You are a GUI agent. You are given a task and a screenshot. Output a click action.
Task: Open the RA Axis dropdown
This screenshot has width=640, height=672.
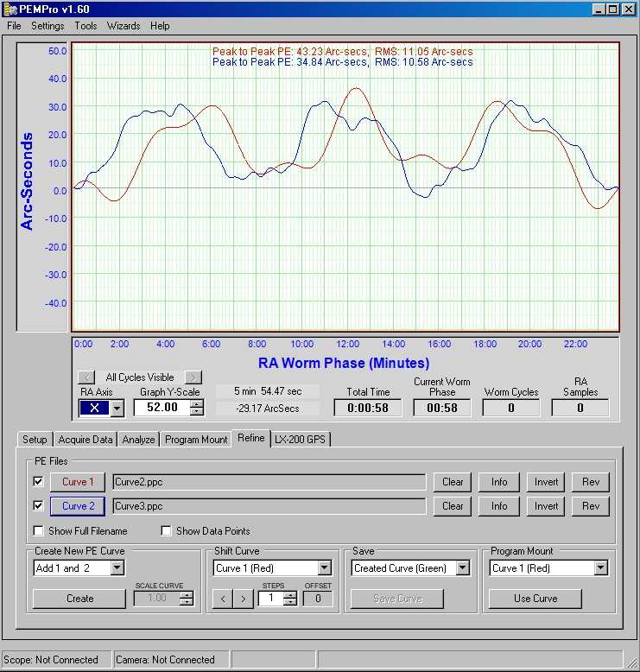(117, 408)
